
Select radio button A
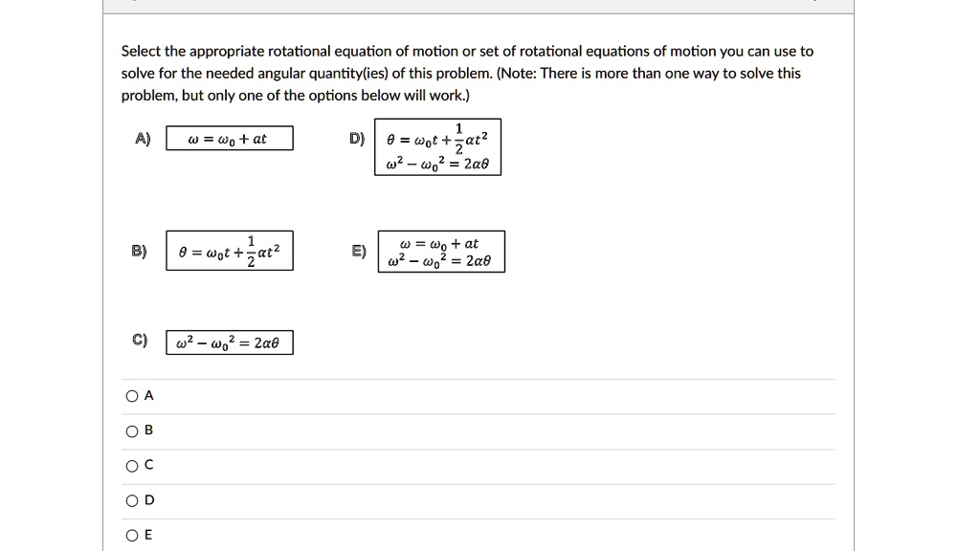131,395
